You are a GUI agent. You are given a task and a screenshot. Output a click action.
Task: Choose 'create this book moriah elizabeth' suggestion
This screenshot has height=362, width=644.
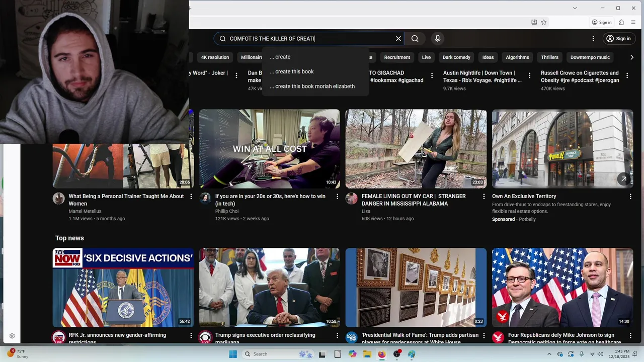tap(315, 86)
